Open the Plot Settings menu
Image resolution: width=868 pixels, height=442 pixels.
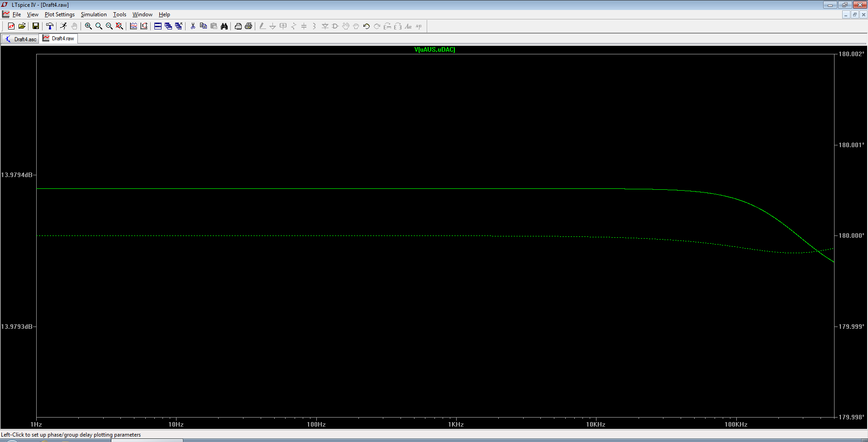point(60,14)
